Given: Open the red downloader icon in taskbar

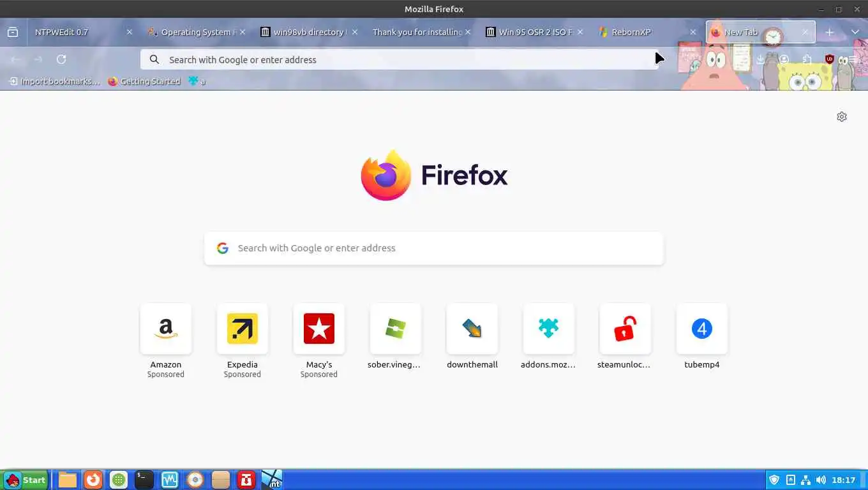Looking at the screenshot, I should 246,480.
